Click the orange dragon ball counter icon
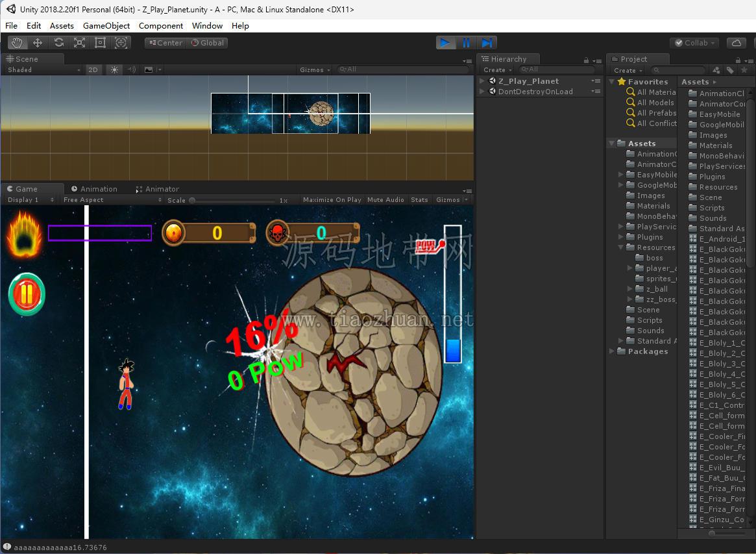Viewport: 756px width, 554px height. [x=173, y=233]
